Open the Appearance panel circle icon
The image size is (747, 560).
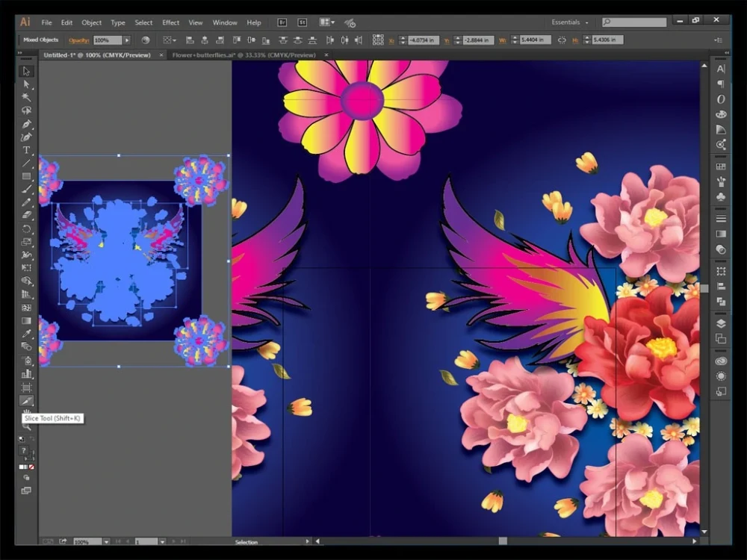[x=721, y=376]
